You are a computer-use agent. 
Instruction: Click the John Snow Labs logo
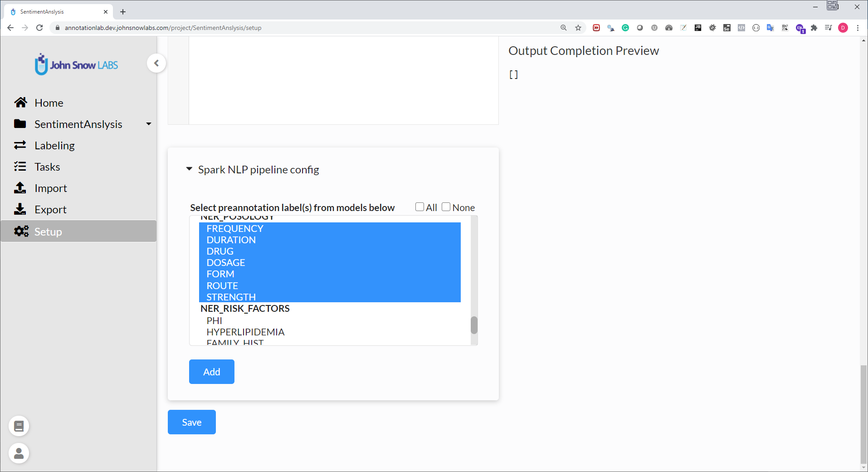(x=76, y=64)
